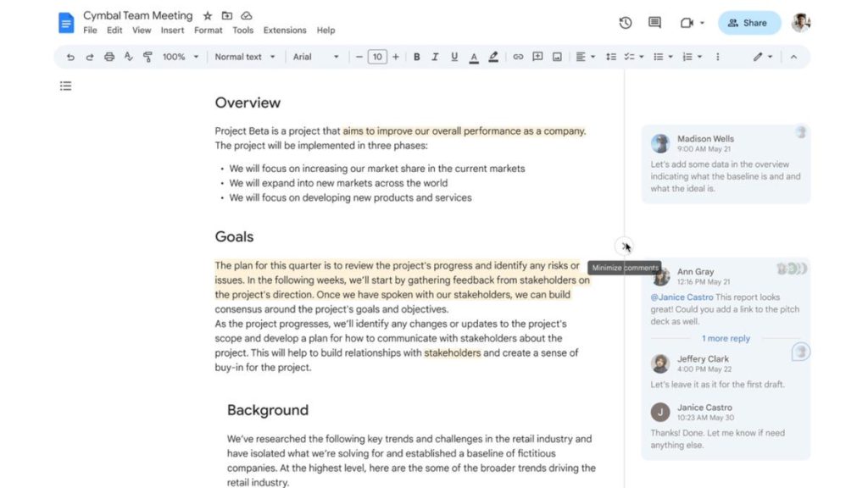Star the Cymbal Team Meeting document

pos(207,15)
